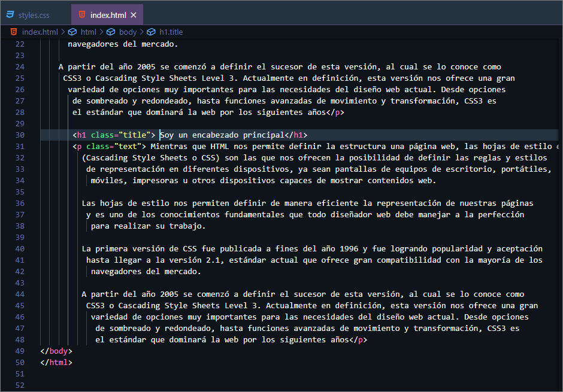Open the html breadcrumb segment
This screenshot has width=563, height=392.
pos(88,32)
